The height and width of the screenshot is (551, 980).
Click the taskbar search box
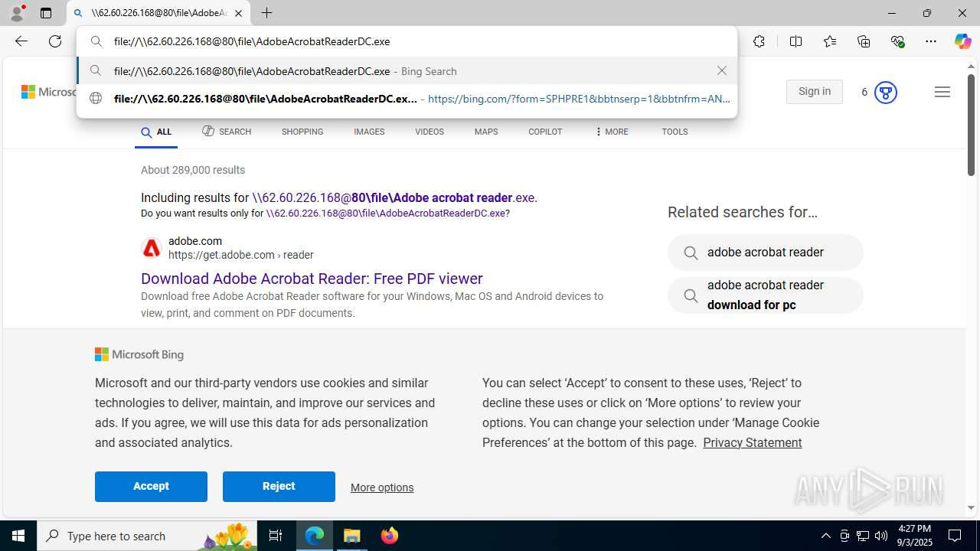(x=147, y=536)
